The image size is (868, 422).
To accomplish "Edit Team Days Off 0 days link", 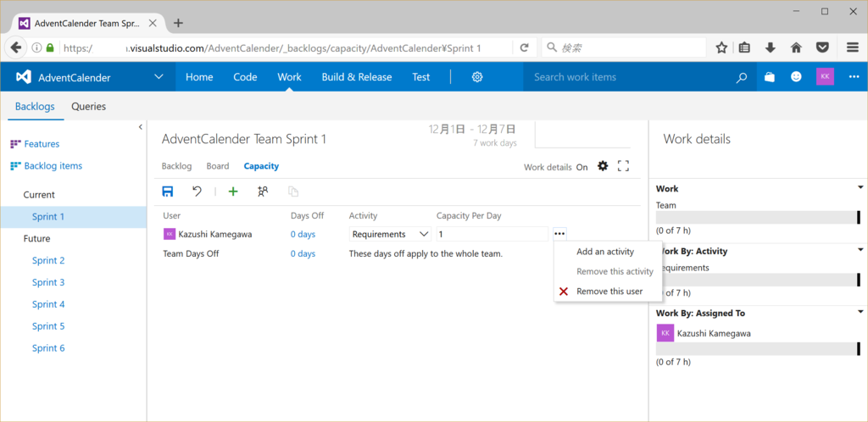I will [x=303, y=254].
